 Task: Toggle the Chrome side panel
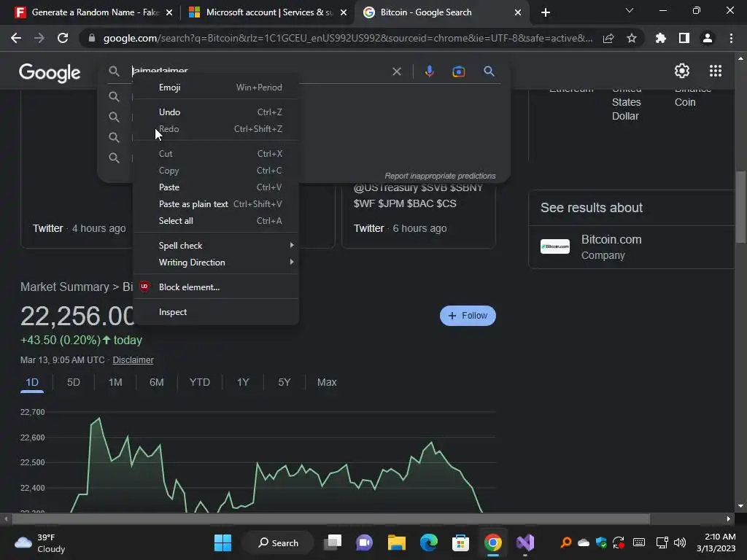tap(684, 38)
